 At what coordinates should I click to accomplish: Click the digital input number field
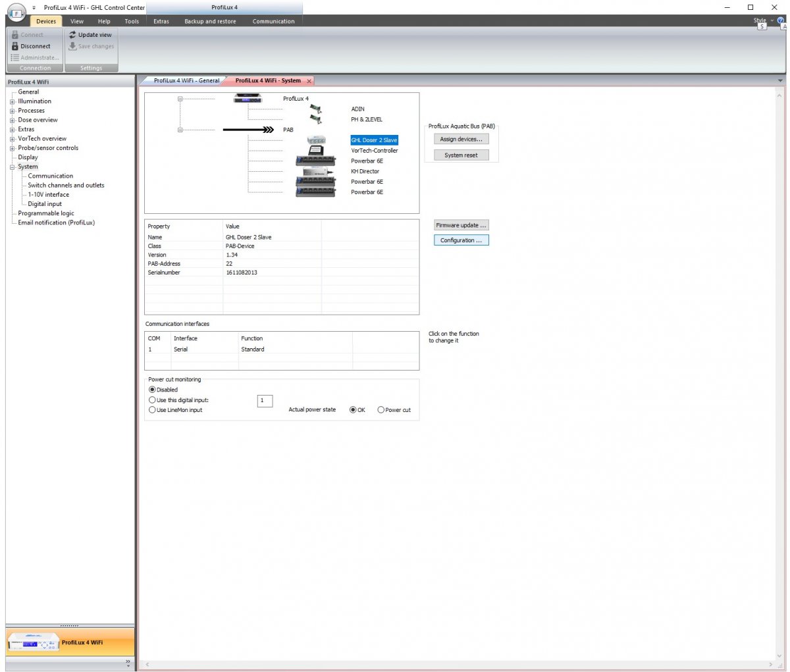point(265,400)
